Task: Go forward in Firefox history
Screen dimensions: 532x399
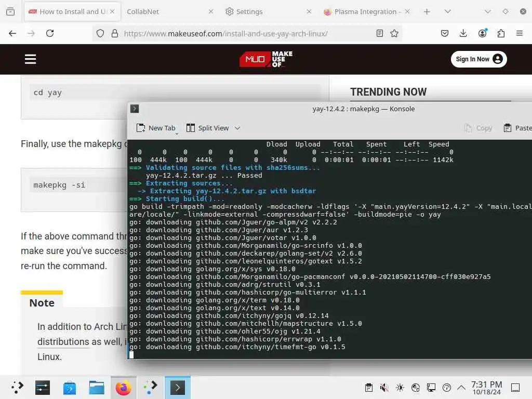Action: [31, 33]
